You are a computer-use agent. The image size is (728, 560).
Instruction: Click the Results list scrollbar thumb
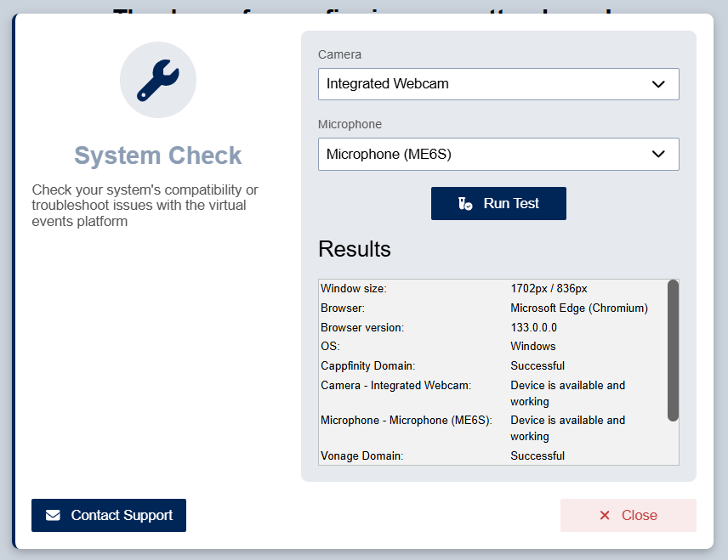point(673,350)
